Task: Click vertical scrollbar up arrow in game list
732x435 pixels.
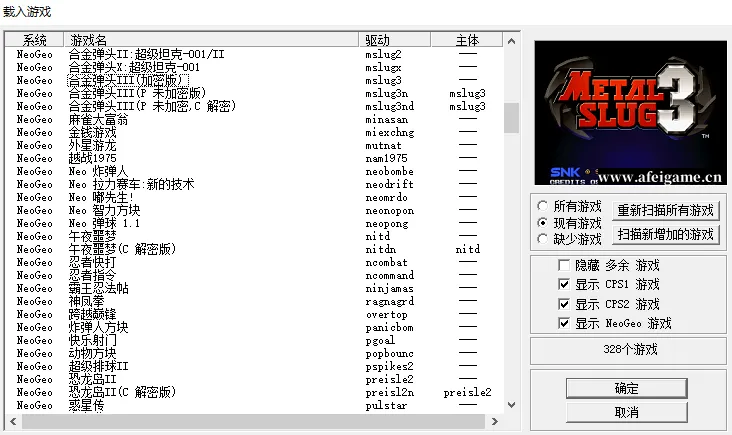Action: pyautogui.click(x=511, y=42)
